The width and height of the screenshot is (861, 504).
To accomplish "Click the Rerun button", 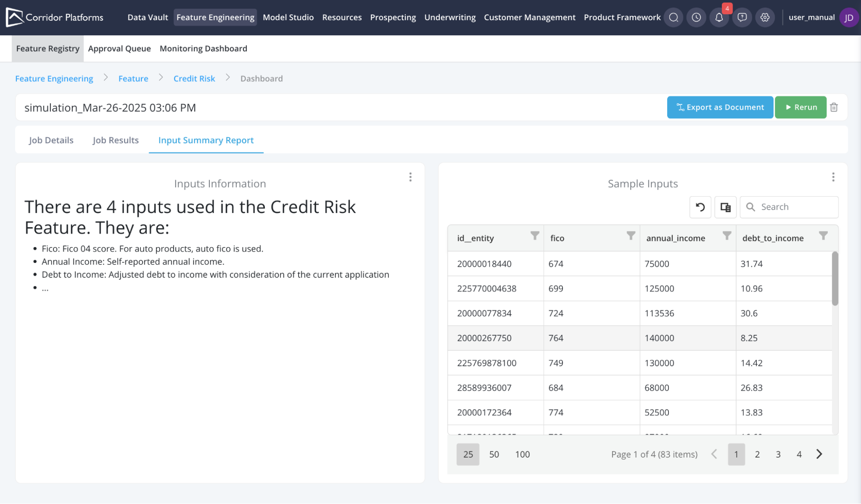I will (801, 107).
